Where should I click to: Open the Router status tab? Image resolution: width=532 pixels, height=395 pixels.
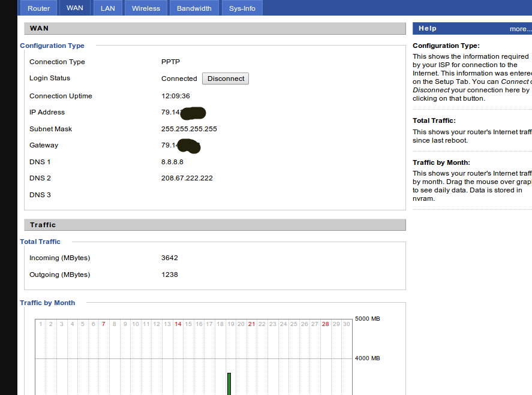coord(39,8)
